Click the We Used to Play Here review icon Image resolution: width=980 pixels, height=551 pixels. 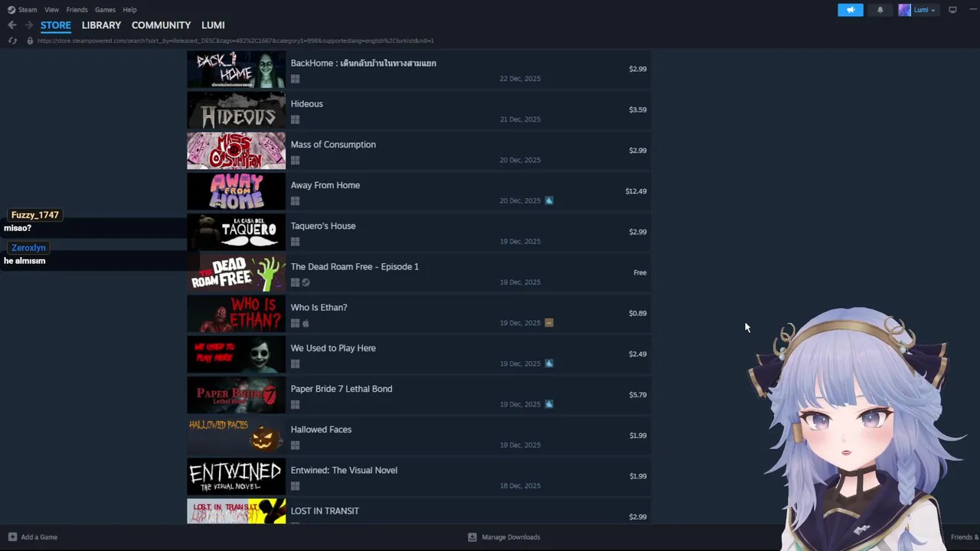pyautogui.click(x=549, y=364)
